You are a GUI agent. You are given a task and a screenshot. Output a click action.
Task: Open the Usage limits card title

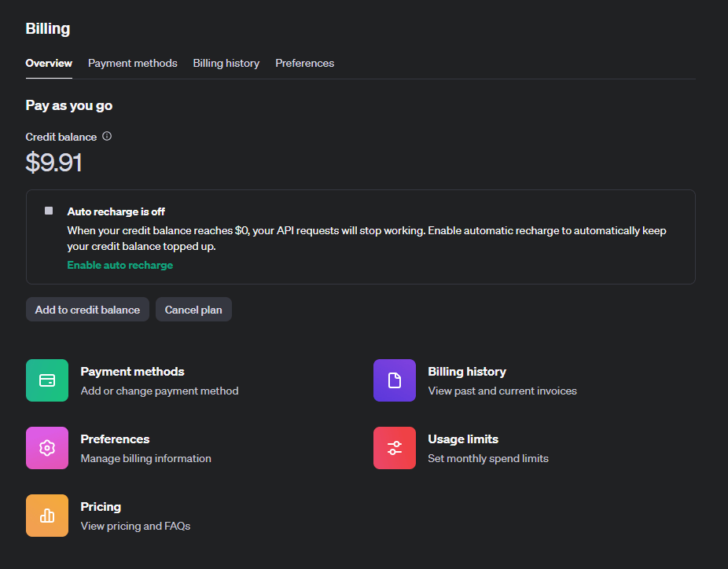pyautogui.click(x=463, y=439)
